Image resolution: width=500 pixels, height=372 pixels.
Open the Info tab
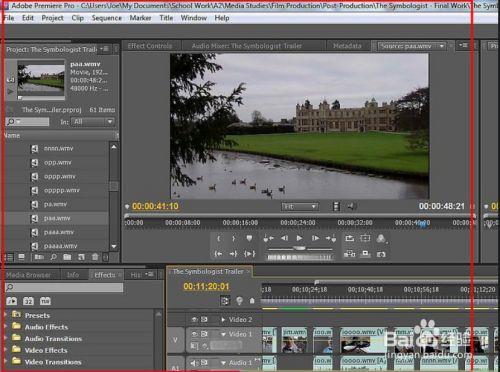click(x=73, y=275)
